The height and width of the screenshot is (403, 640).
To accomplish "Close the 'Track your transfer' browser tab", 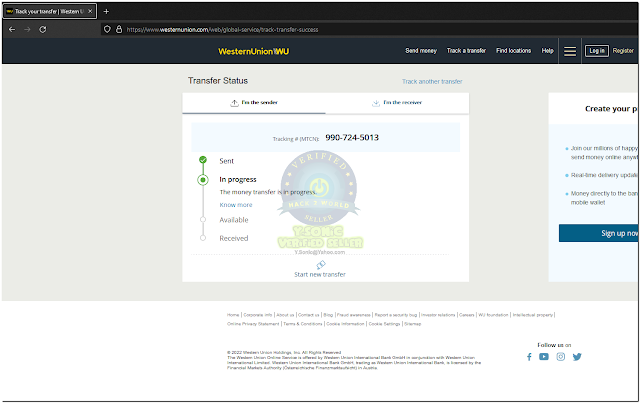I will 90,11.
